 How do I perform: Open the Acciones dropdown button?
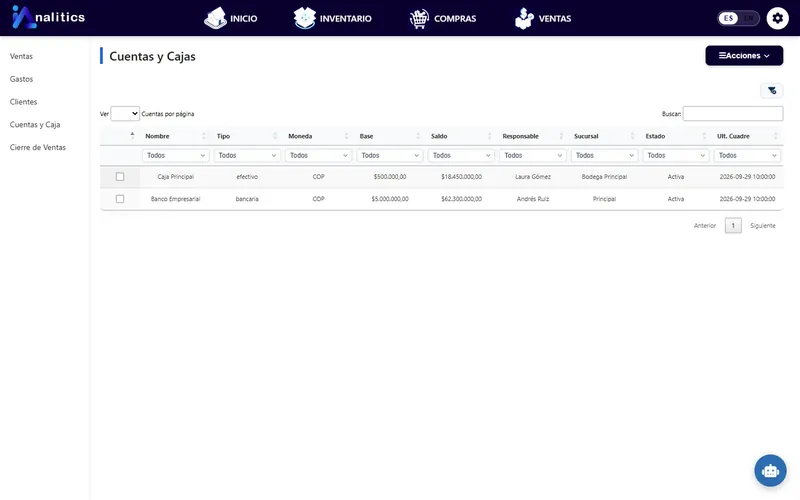click(744, 56)
